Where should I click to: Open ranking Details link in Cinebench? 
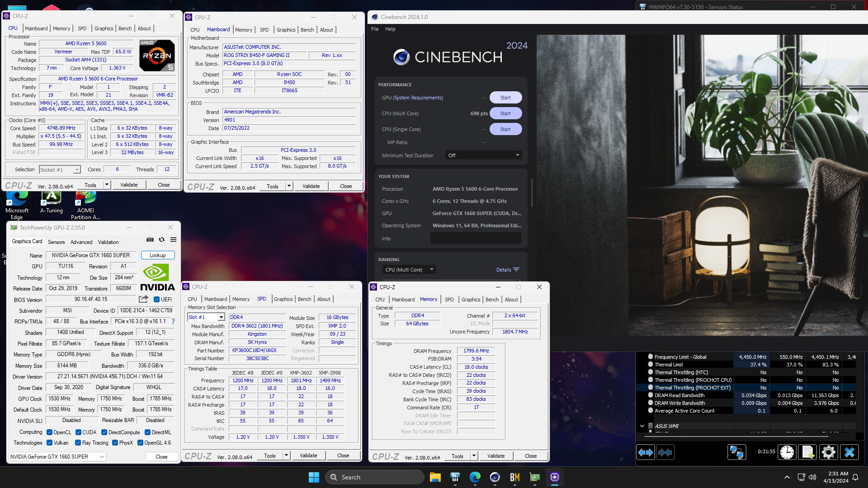[x=508, y=270]
